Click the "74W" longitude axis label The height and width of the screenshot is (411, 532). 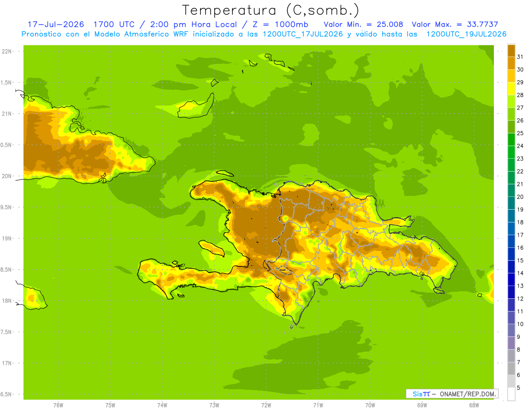click(162, 405)
